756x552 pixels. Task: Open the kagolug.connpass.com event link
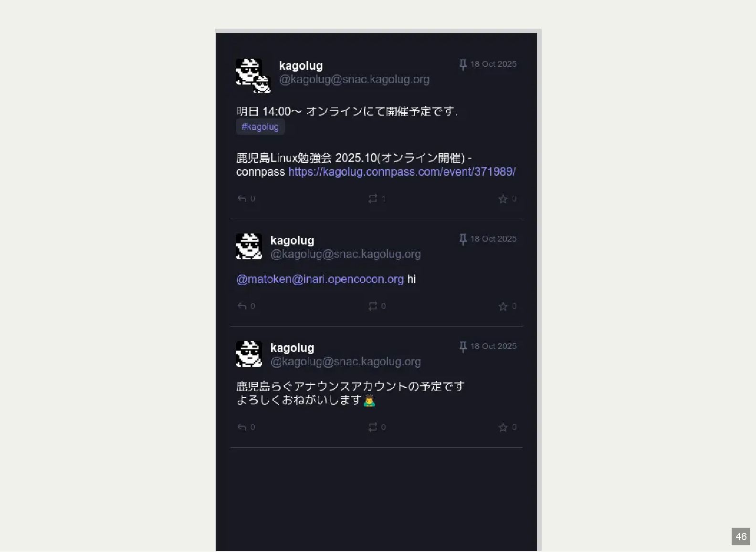[x=402, y=172]
